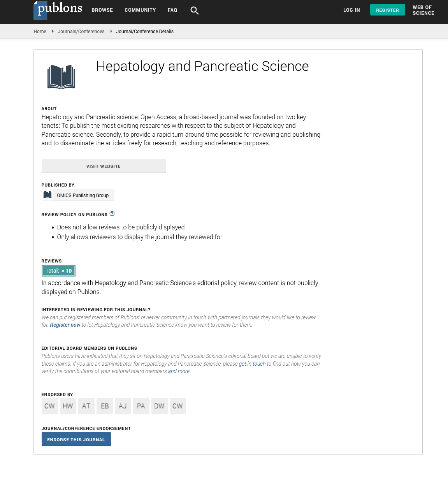Open the Community menu

(x=140, y=10)
